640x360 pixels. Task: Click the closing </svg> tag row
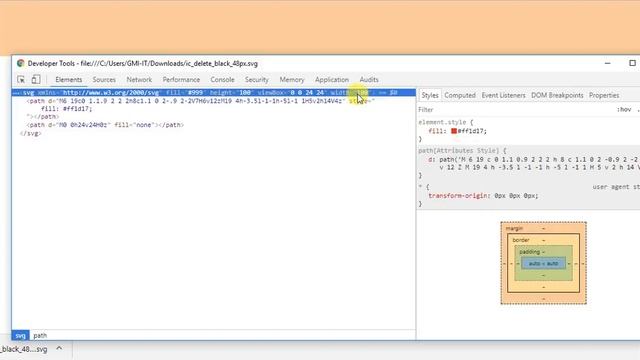pyautogui.click(x=31, y=133)
